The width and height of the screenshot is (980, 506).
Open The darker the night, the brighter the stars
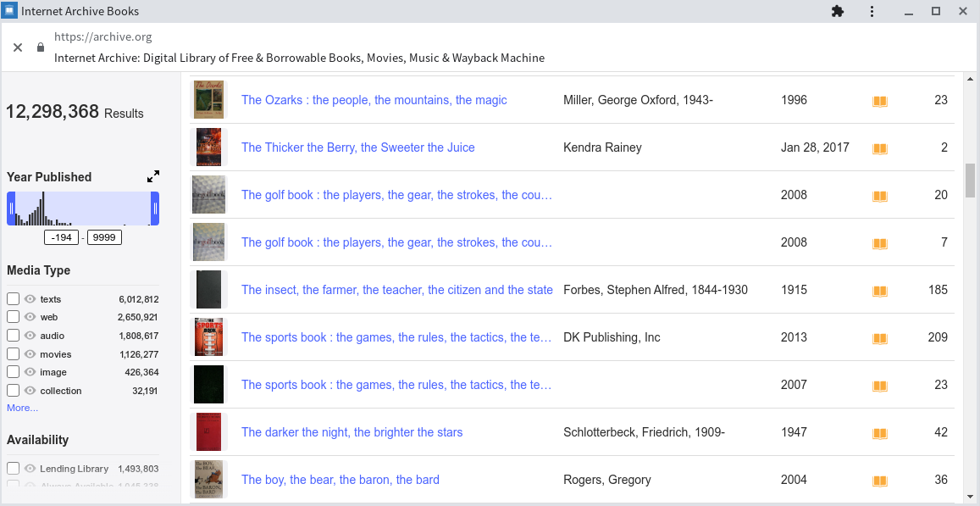click(352, 432)
